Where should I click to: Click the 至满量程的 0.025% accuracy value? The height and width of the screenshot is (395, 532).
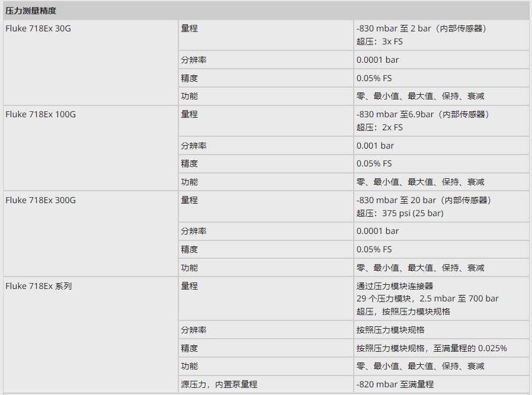pyautogui.click(x=431, y=348)
